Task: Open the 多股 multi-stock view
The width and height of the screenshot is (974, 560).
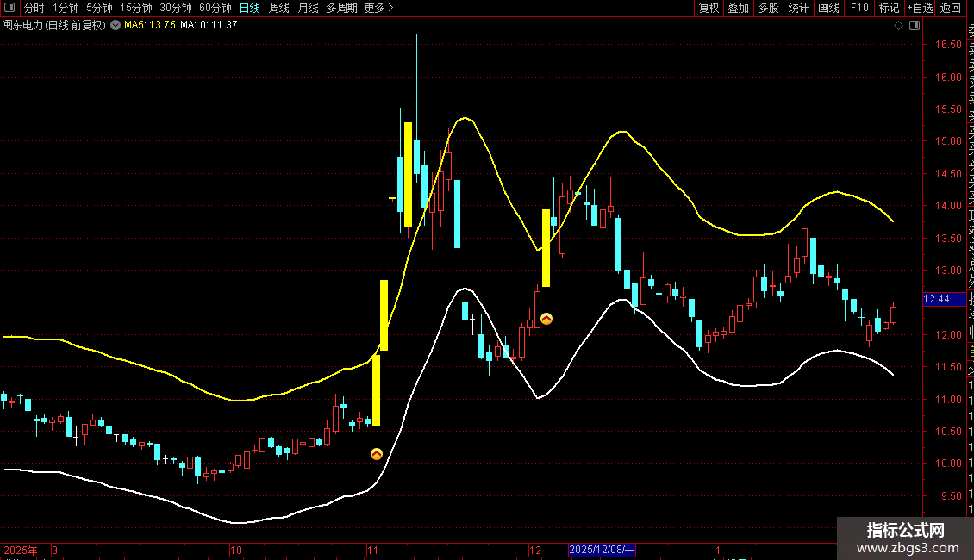Action: click(768, 8)
